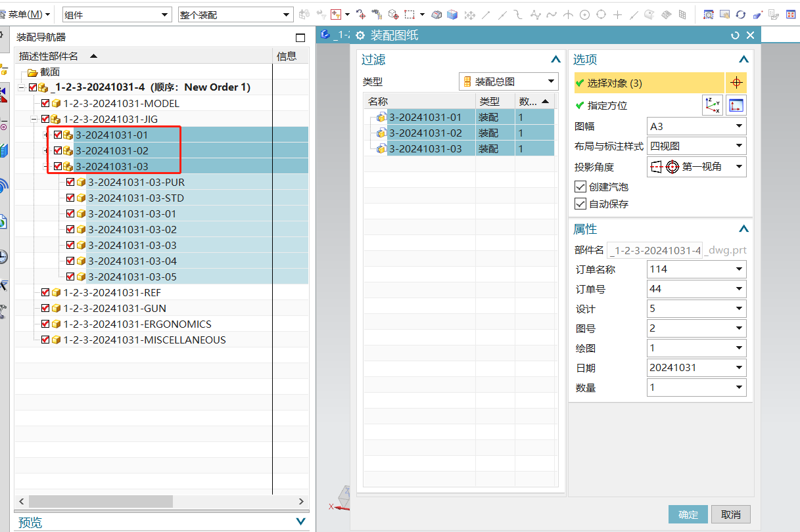800x532 pixels.
Task: Click the grey box icon before blue cube
Action: [x=436, y=14]
